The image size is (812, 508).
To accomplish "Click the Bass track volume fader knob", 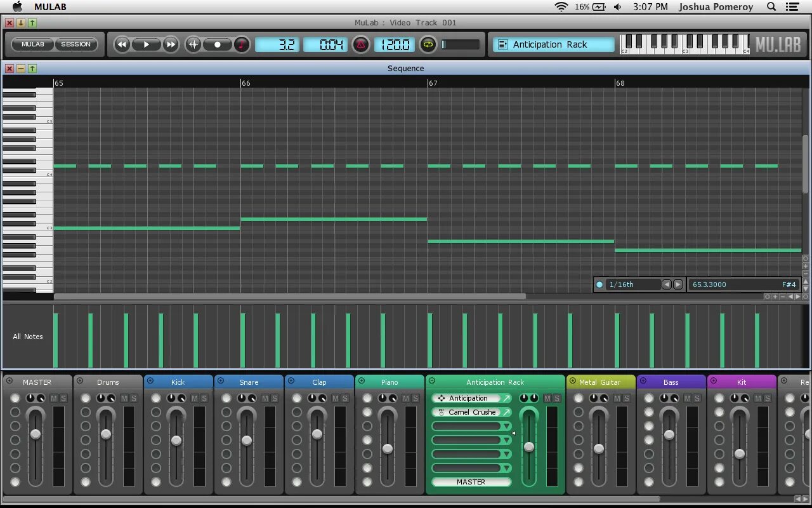I will [669, 435].
